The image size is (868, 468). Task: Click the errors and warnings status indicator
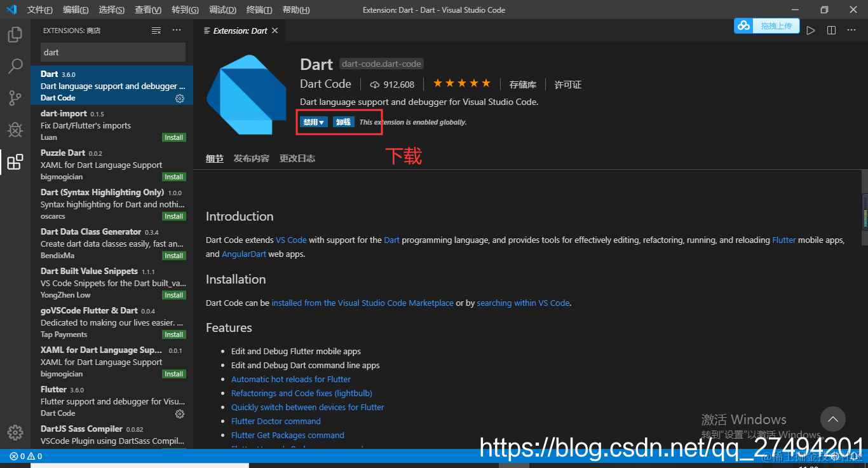(x=26, y=456)
